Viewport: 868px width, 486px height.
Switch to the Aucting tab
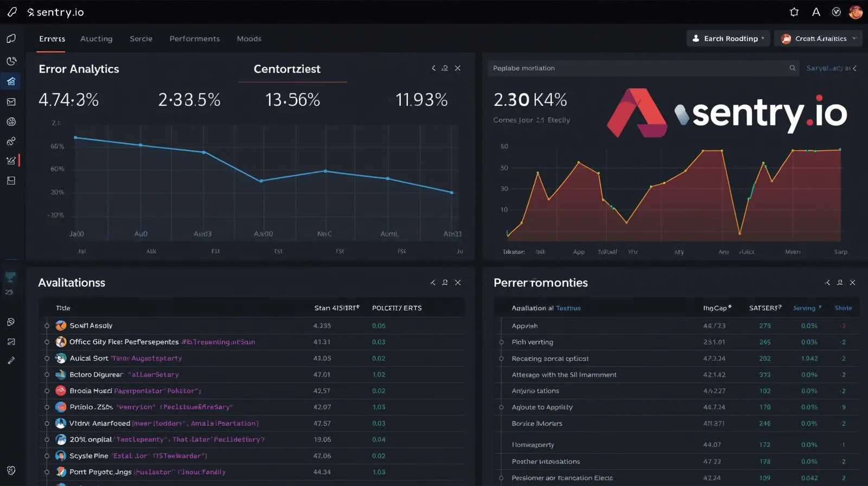click(97, 39)
